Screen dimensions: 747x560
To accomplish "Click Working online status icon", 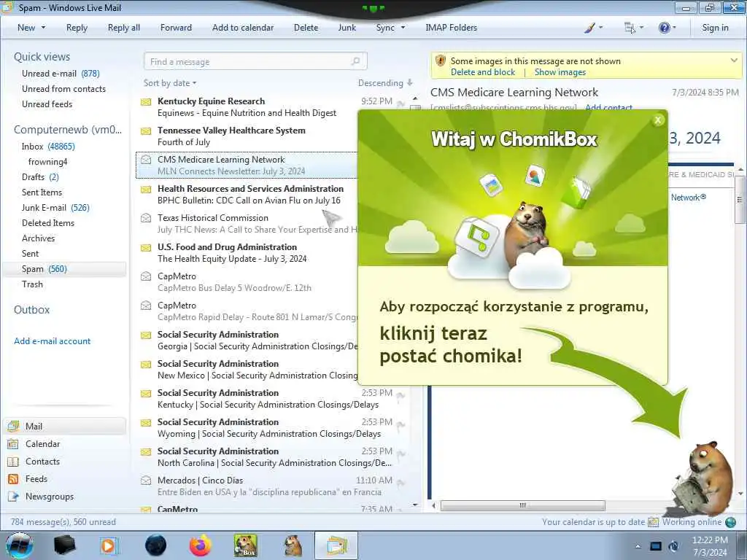I will [730, 522].
